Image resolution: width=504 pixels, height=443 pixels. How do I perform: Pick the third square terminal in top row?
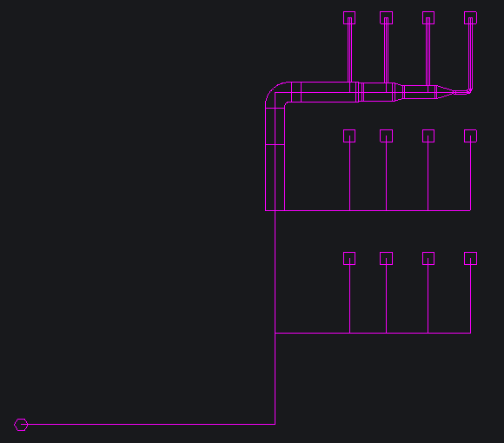click(428, 17)
